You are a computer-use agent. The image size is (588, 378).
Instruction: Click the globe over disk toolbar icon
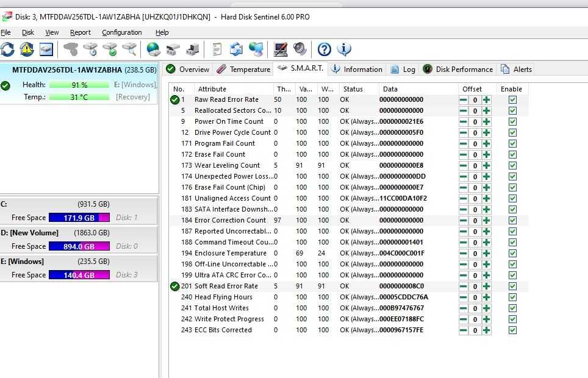coord(153,49)
